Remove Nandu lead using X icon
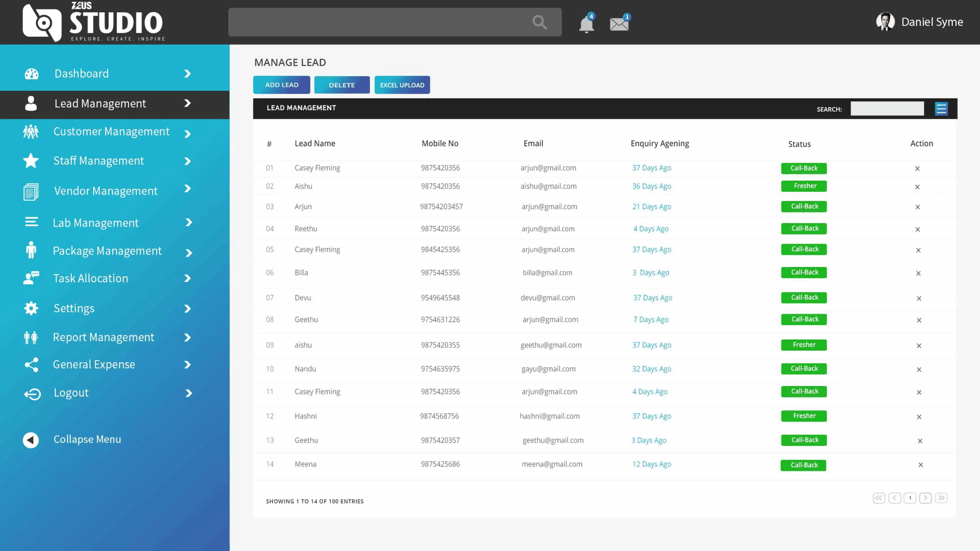Screen dimensions: 980x551 [x=919, y=370]
